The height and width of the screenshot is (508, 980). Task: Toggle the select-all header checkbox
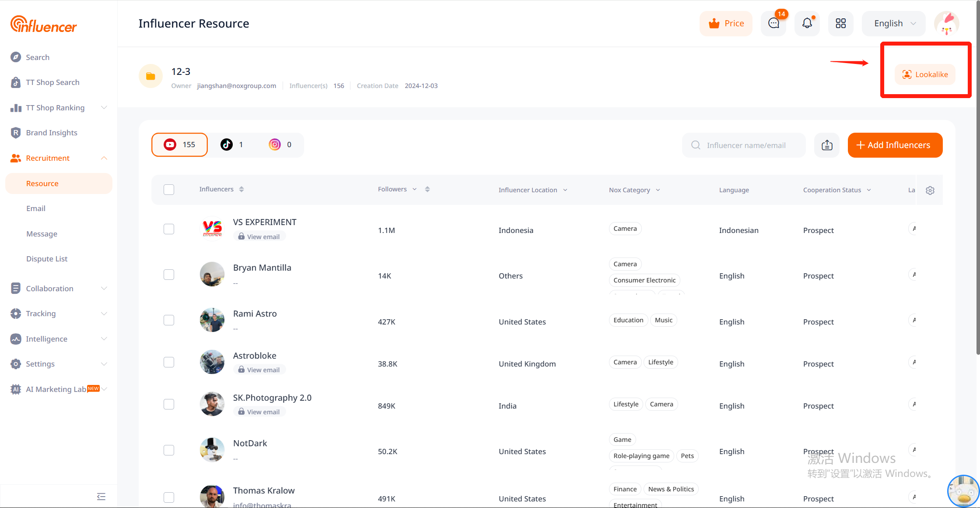point(169,190)
